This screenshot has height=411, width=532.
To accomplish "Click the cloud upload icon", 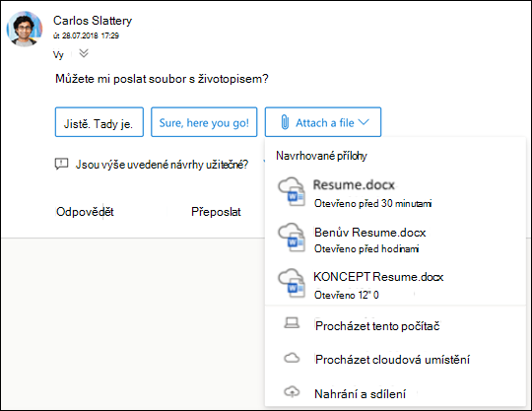I will [x=292, y=391].
